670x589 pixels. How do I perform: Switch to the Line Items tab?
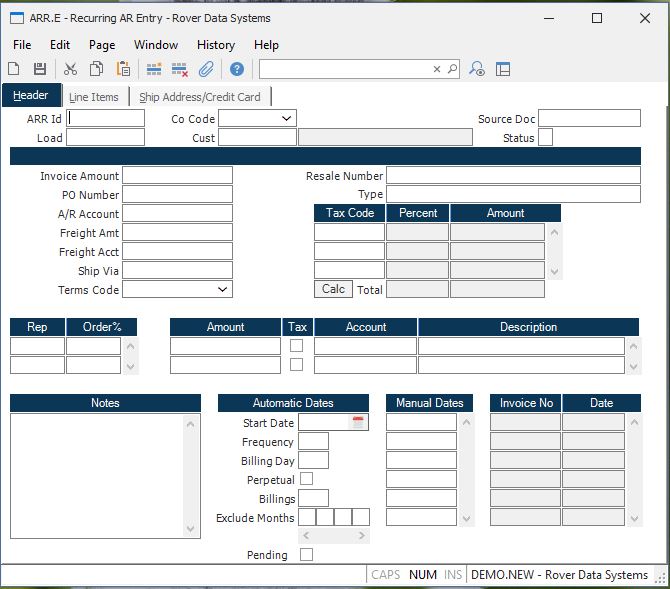point(93,97)
